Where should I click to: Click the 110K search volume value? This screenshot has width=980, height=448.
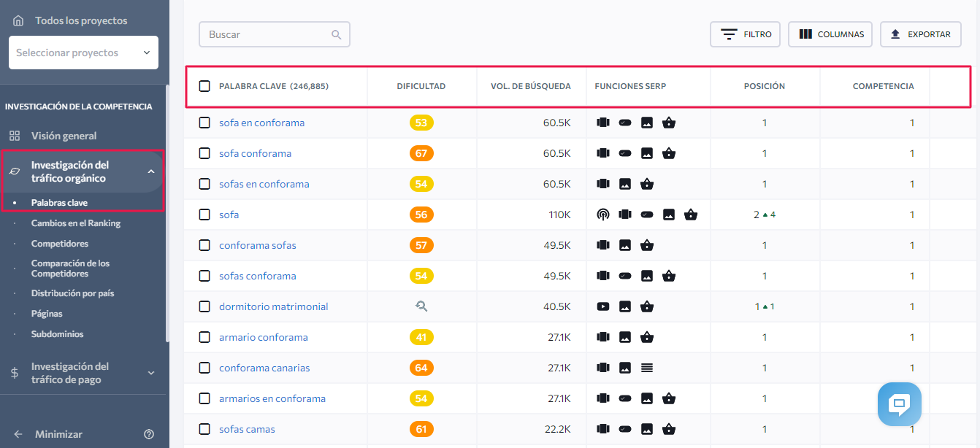pyautogui.click(x=560, y=215)
